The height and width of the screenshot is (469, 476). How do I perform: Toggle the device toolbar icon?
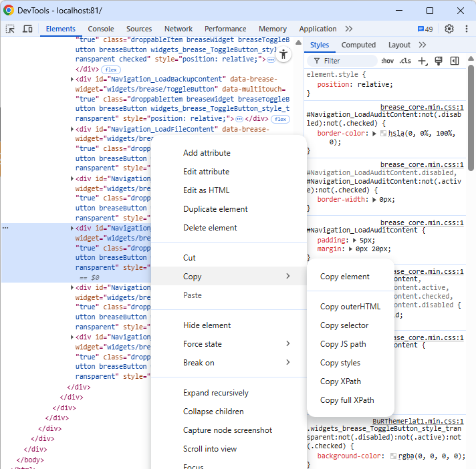click(27, 29)
